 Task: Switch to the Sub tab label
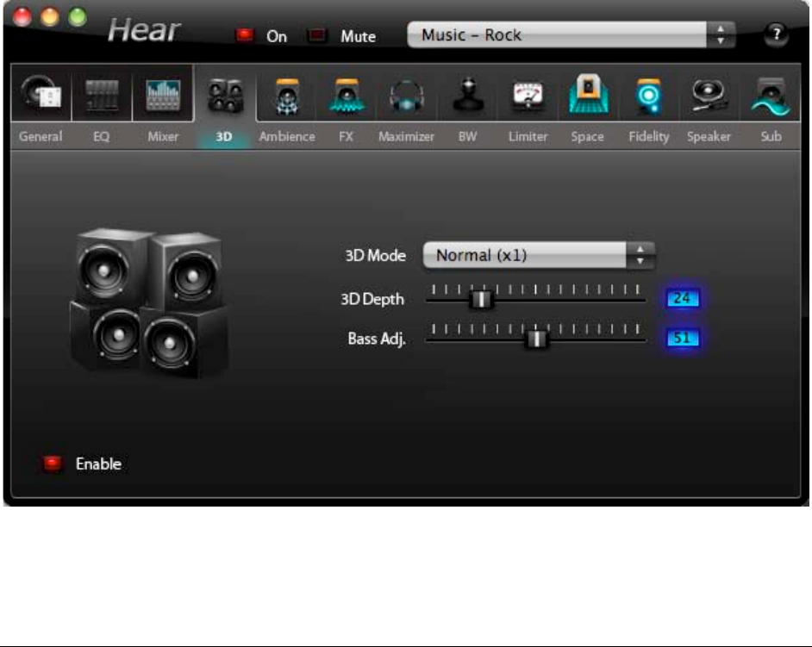(771, 137)
